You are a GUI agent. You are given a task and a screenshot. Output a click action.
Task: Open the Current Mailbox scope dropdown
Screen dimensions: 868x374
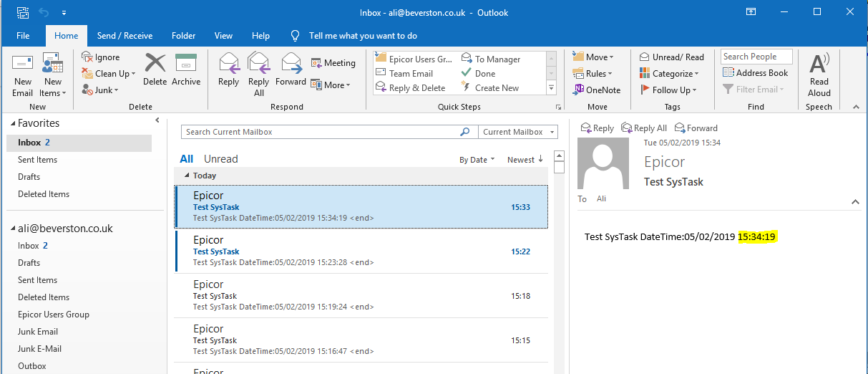point(518,132)
